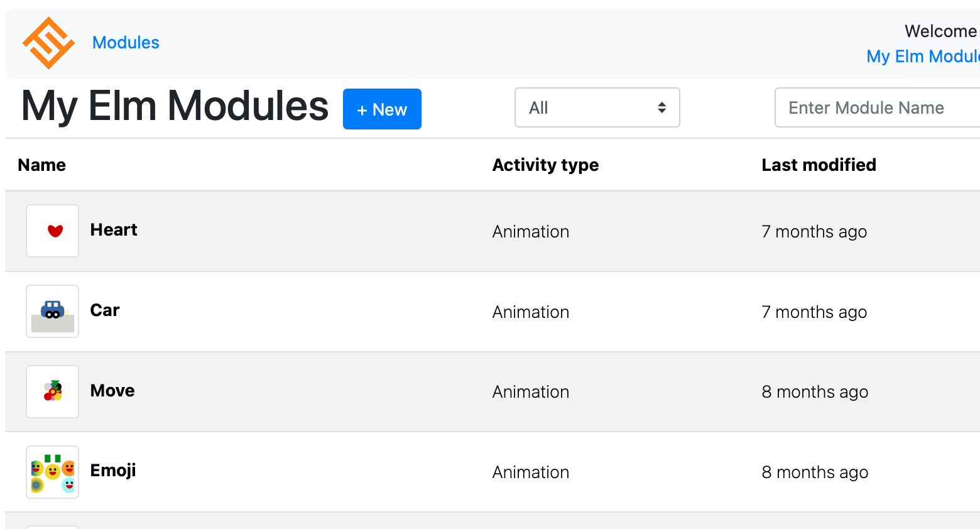Select the Car module name
This screenshot has height=529, width=980.
pos(105,310)
